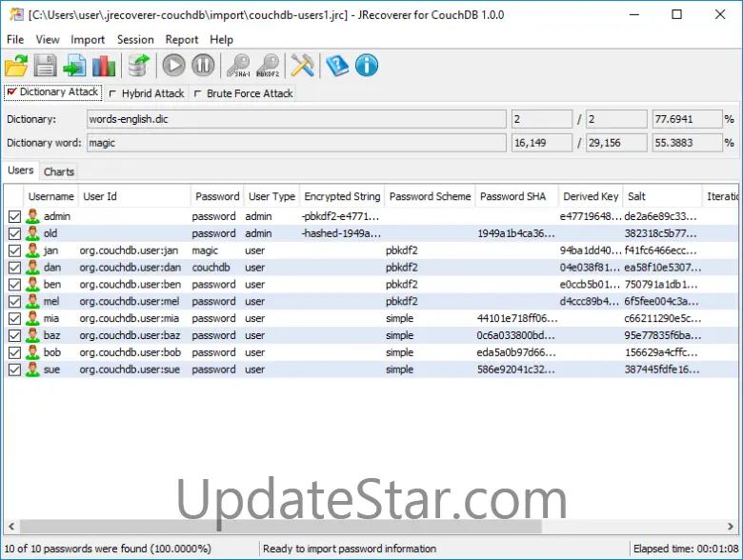Image resolution: width=743 pixels, height=560 pixels.
Task: Click the SHA-1 key icon
Action: pos(238,66)
